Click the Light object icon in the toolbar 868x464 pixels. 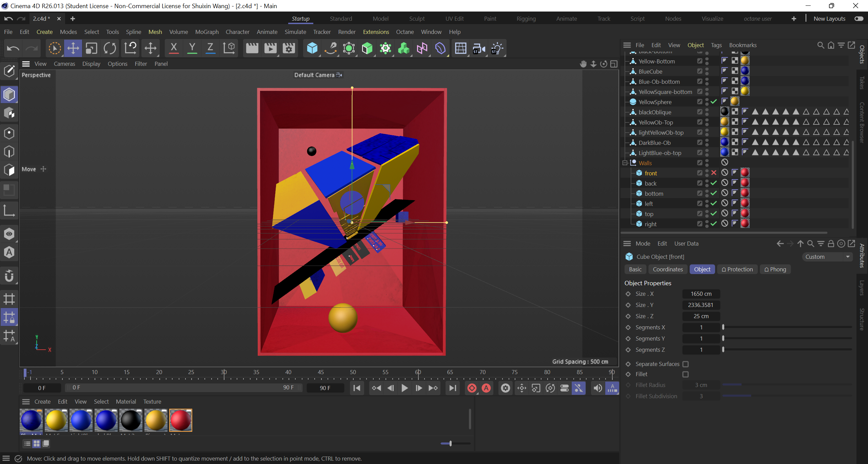[497, 48]
